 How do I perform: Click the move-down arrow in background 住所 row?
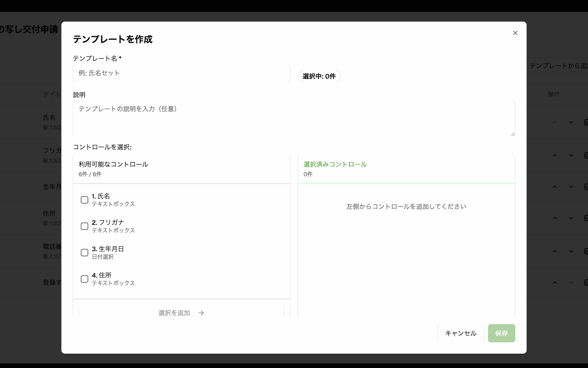(x=571, y=218)
